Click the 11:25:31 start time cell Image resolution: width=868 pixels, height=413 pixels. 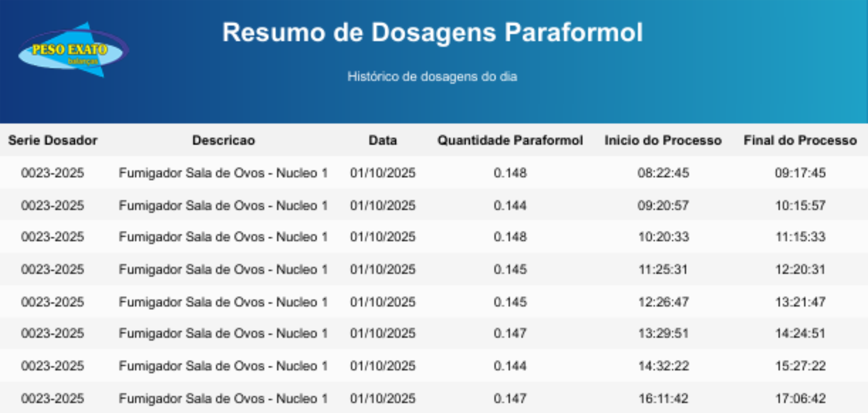[663, 269]
